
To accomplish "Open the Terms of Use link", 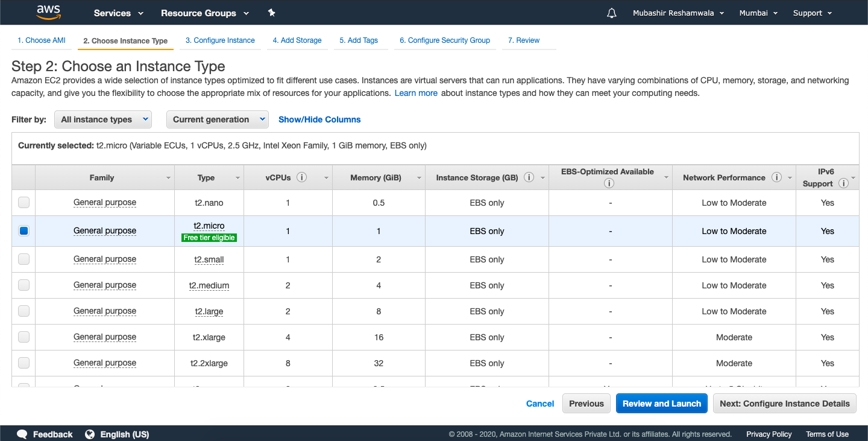I will tap(827, 434).
